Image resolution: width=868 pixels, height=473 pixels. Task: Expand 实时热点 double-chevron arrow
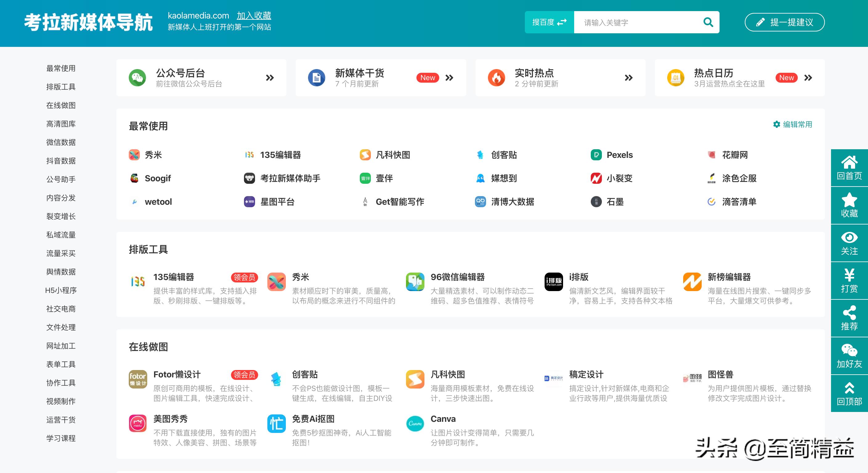(628, 78)
